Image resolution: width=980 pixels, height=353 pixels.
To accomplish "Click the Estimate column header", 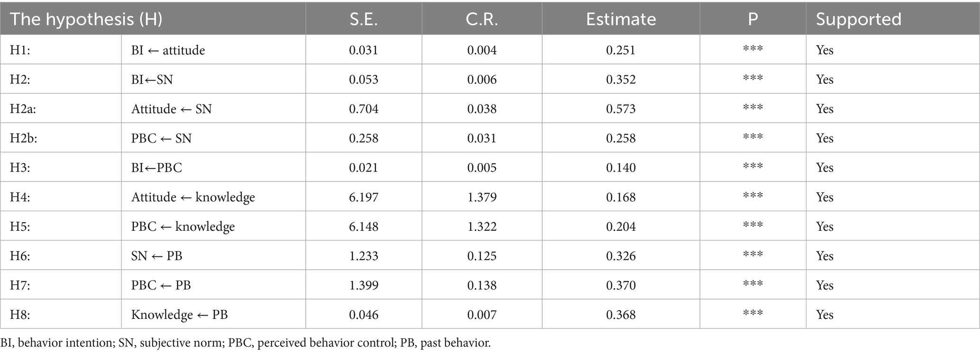I will click(x=620, y=19).
